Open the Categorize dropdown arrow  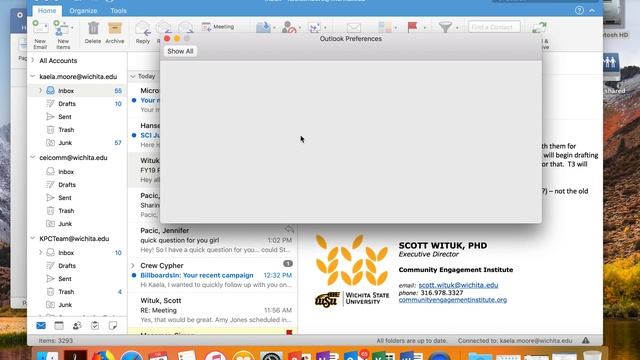396,28
